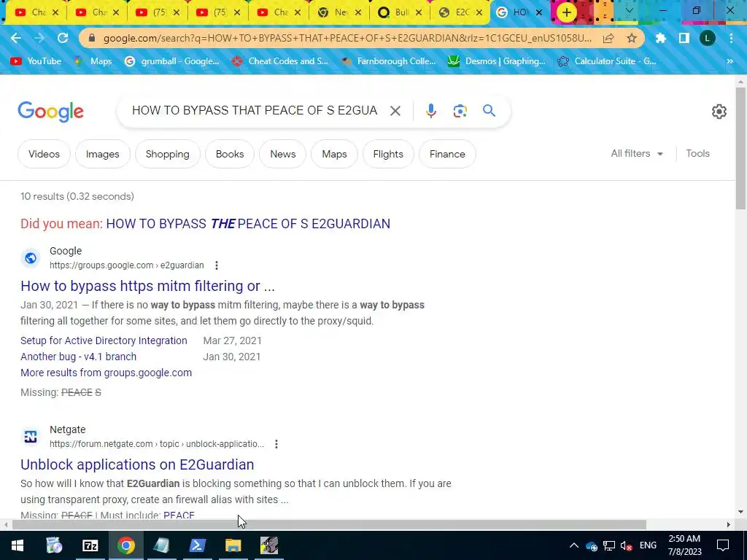Open 'Another bug - v4.1 branch' link
Image resolution: width=747 pixels, height=560 pixels.
coord(78,357)
